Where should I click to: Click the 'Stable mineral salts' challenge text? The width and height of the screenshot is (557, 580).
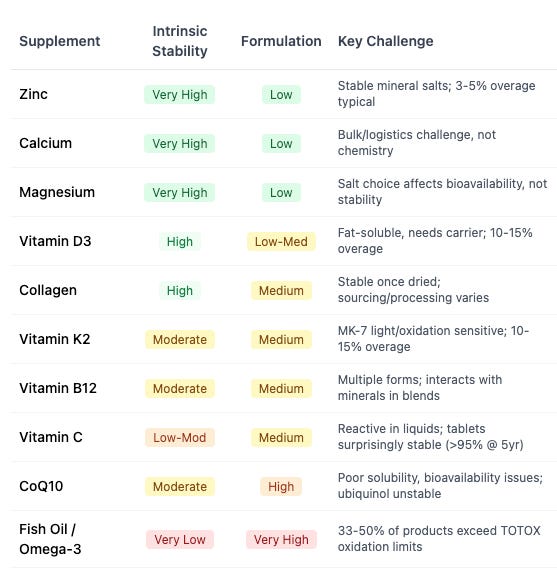tap(436, 94)
